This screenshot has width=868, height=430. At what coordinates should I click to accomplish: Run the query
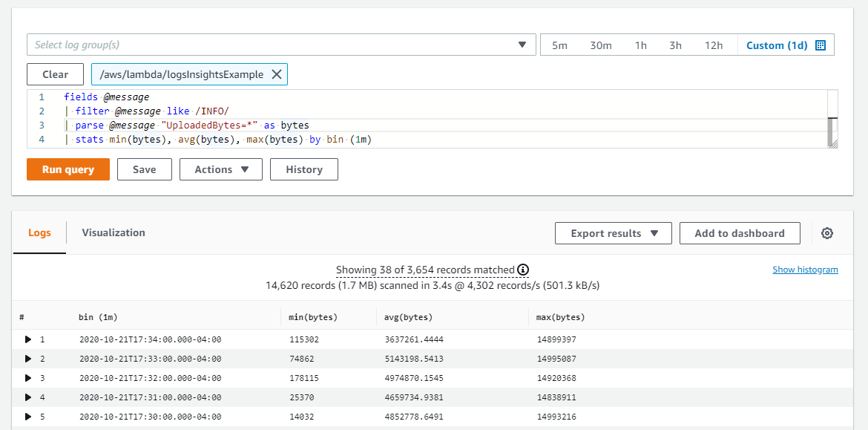click(x=68, y=169)
